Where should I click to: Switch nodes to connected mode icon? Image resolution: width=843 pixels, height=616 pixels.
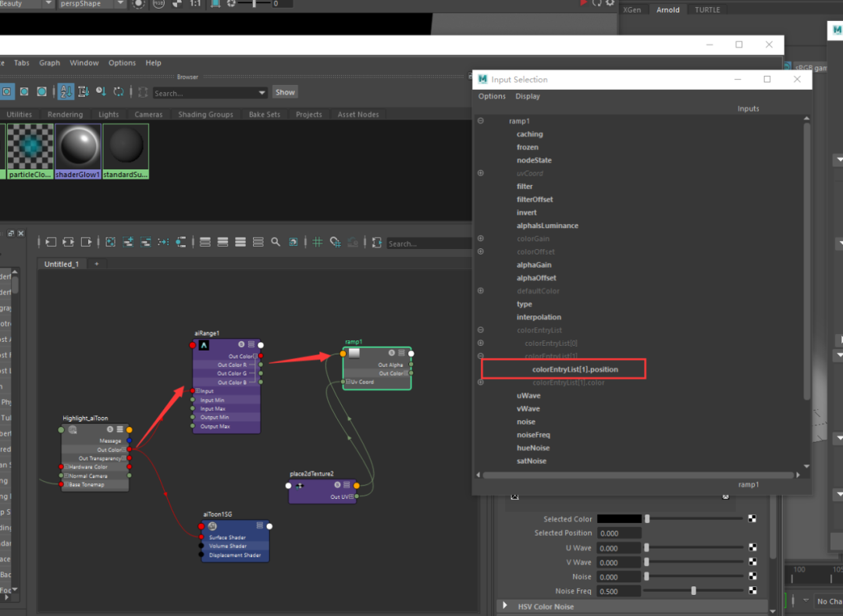point(222,243)
